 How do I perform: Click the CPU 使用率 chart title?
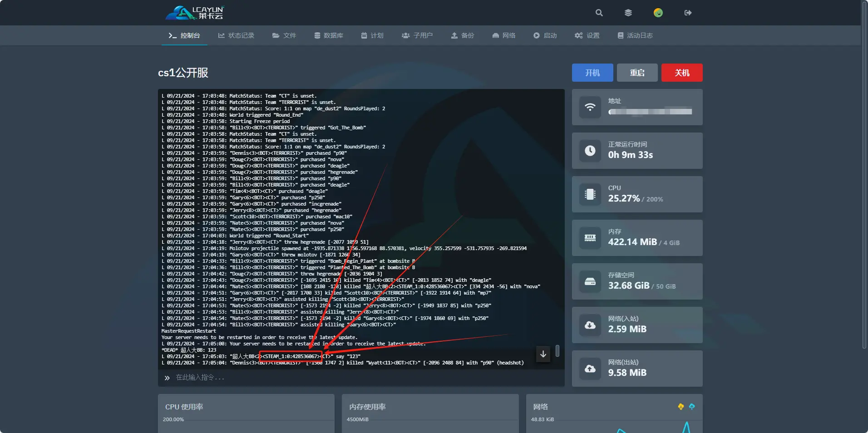coord(184,407)
